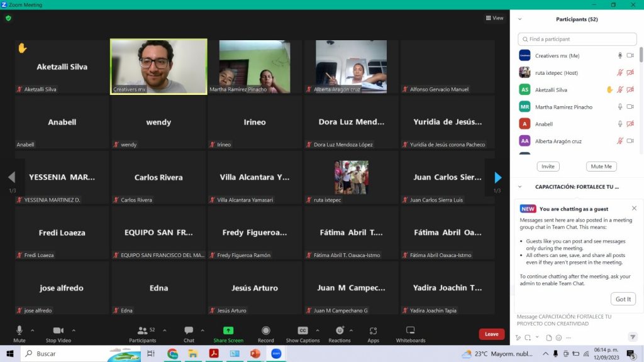Viewport: 644px width, 362px height.
Task: Collapse the Participants panel chevron
Action: (x=519, y=19)
